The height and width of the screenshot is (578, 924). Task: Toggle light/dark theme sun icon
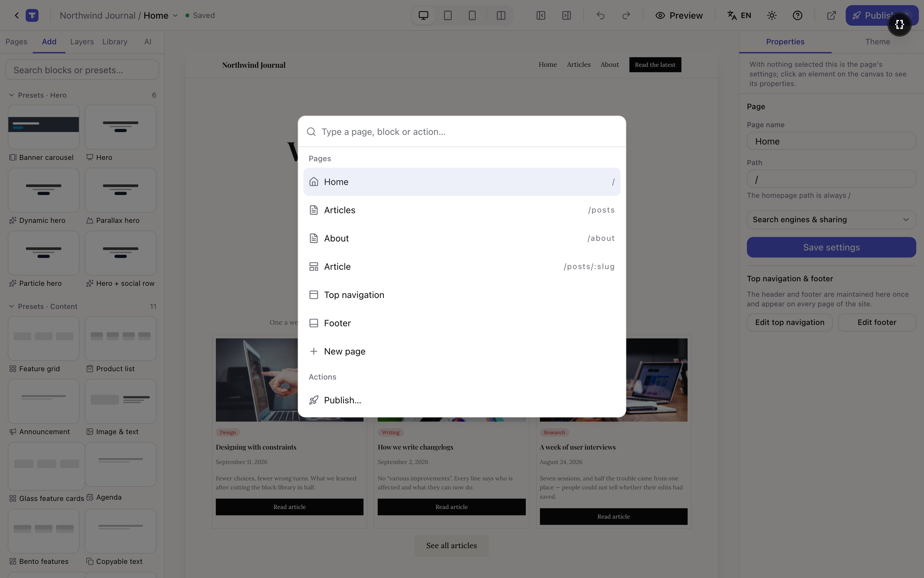click(x=772, y=15)
